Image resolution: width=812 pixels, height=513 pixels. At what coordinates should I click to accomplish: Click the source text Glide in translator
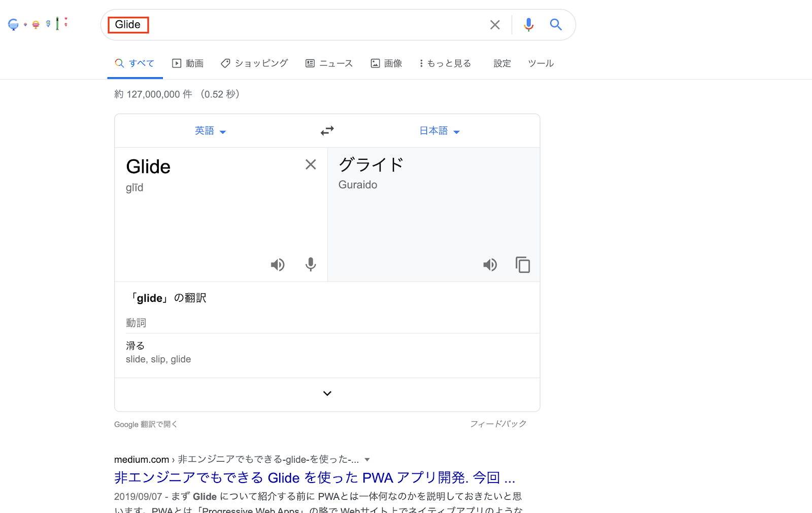pos(148,166)
